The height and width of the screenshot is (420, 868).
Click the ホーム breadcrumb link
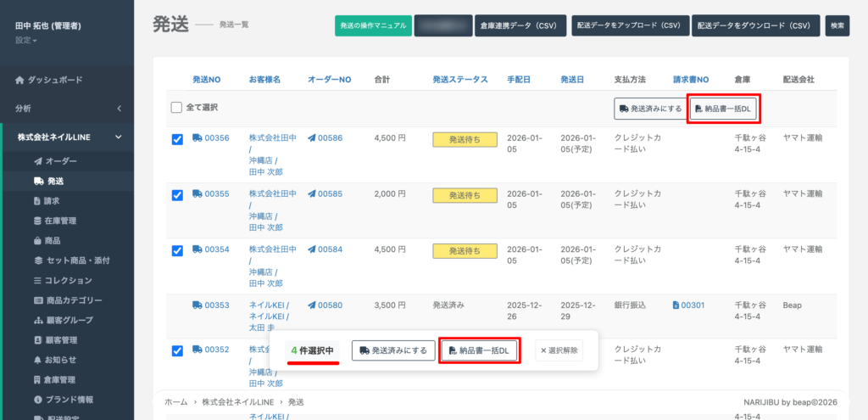[x=175, y=401]
